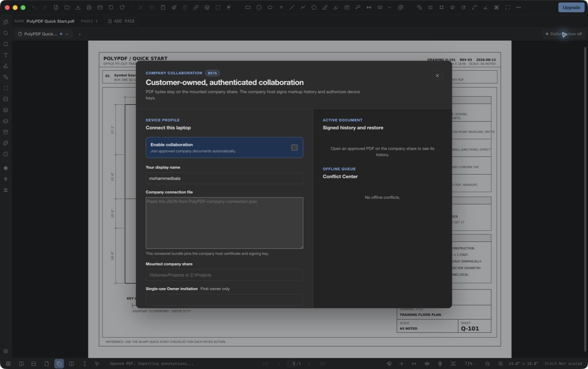Select the Polyline tool
The width and height of the screenshot is (588, 369).
303,8
